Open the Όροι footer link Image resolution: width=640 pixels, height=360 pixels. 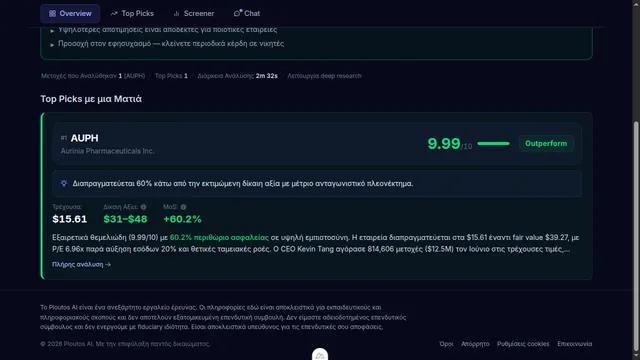[x=446, y=344]
